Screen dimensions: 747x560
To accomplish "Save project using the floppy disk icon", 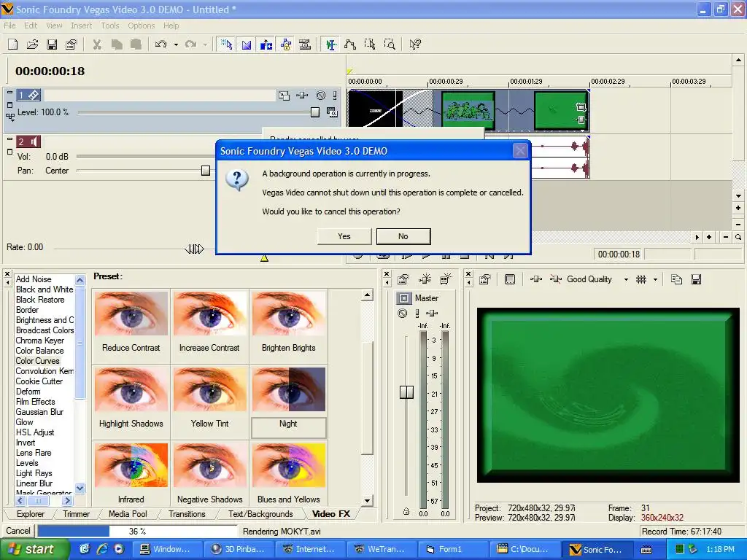I will 52,44.
